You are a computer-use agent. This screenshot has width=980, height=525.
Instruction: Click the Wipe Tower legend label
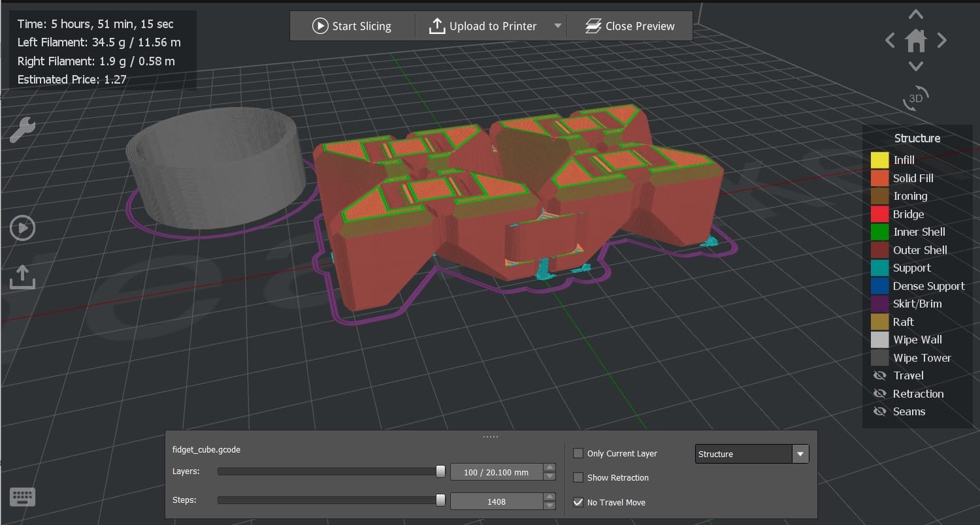click(x=922, y=358)
